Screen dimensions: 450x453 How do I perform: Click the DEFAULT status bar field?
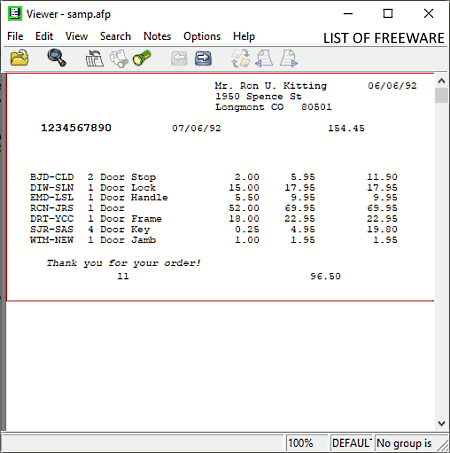(x=351, y=443)
